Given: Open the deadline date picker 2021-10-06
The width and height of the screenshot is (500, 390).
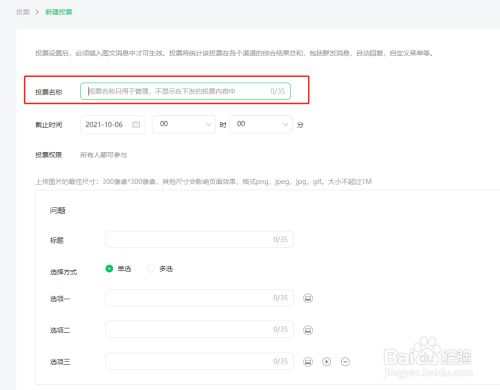Looking at the screenshot, I should pyautogui.click(x=113, y=125).
